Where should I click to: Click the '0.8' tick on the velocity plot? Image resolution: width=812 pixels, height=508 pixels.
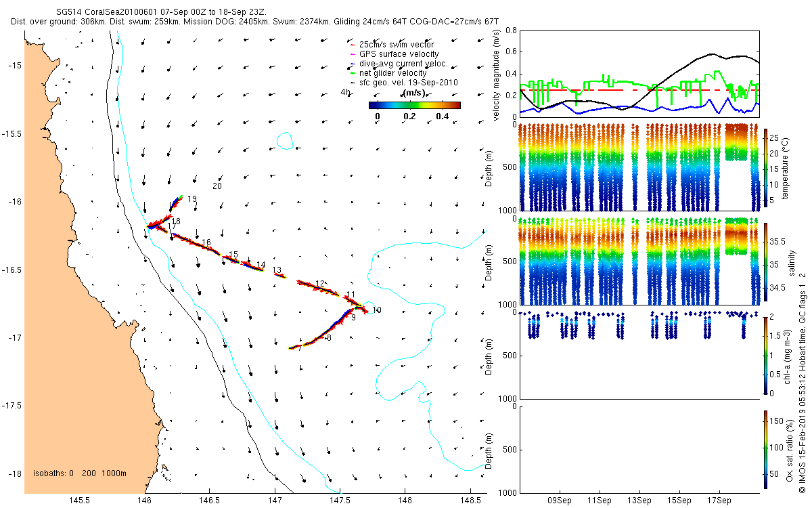[x=510, y=31]
